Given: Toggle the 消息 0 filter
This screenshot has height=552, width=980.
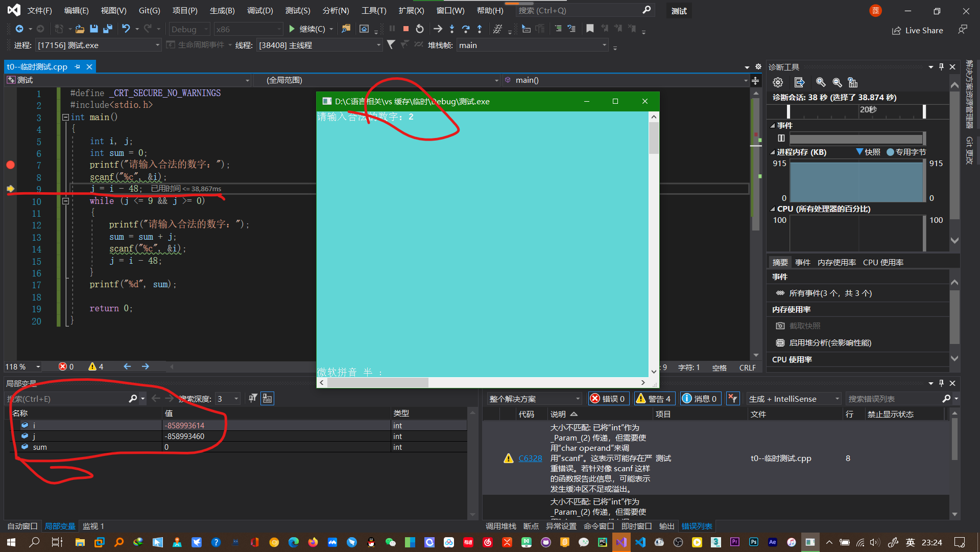Looking at the screenshot, I should (700, 399).
